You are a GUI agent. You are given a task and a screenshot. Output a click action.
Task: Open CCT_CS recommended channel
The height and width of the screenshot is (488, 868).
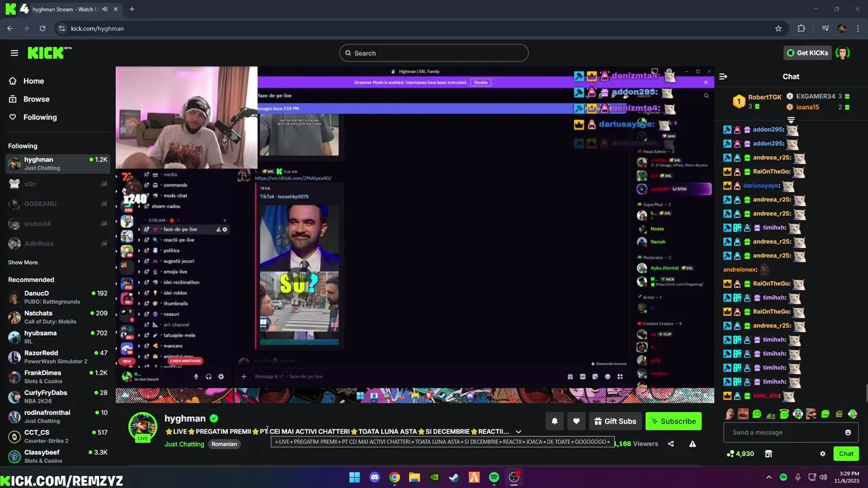pyautogui.click(x=58, y=436)
